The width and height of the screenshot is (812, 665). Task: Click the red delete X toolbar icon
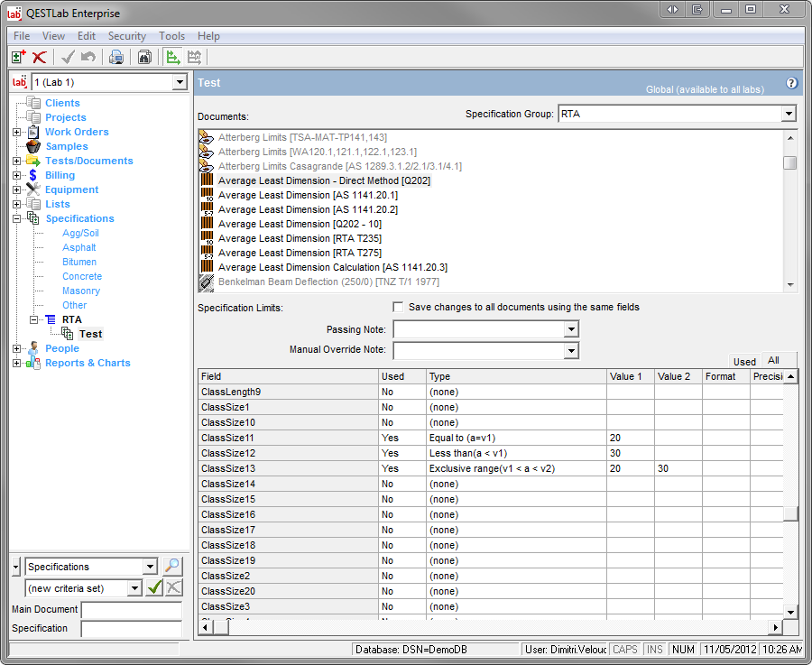pos(39,57)
